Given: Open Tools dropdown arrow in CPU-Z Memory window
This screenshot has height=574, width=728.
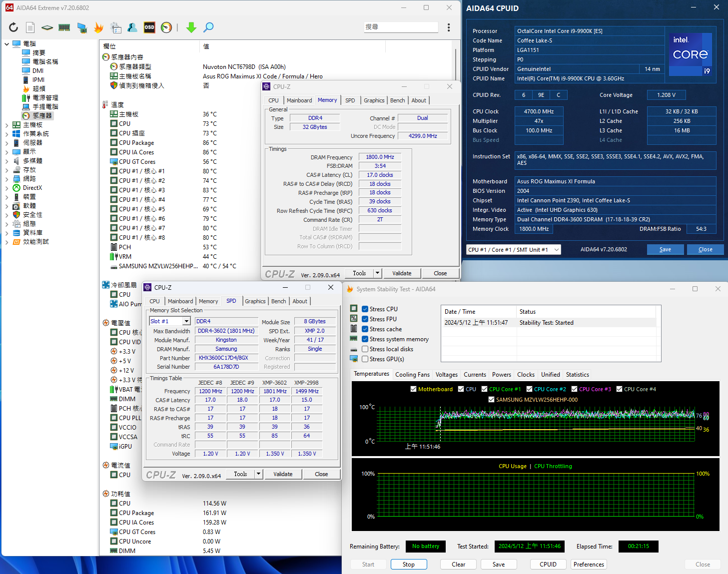Looking at the screenshot, I should [378, 273].
